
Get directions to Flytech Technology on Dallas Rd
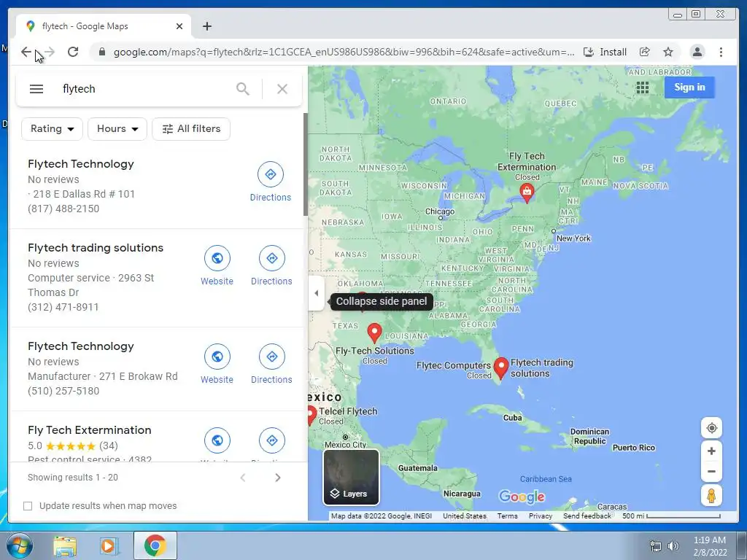pos(270,182)
